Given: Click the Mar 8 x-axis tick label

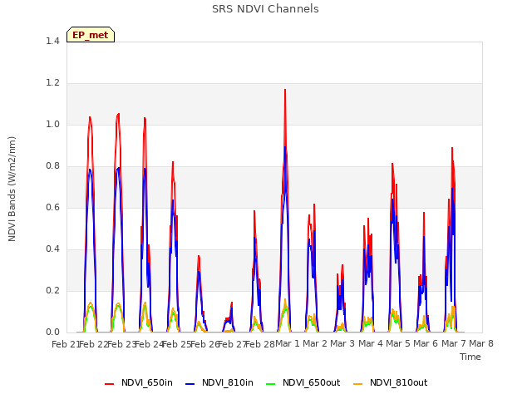Looking at the screenshot, I should (x=481, y=343).
